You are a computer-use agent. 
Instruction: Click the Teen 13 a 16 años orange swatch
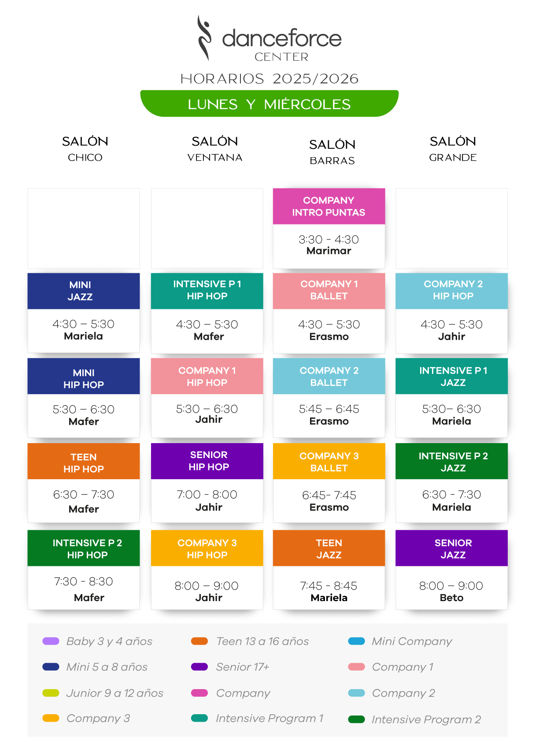[199, 641]
